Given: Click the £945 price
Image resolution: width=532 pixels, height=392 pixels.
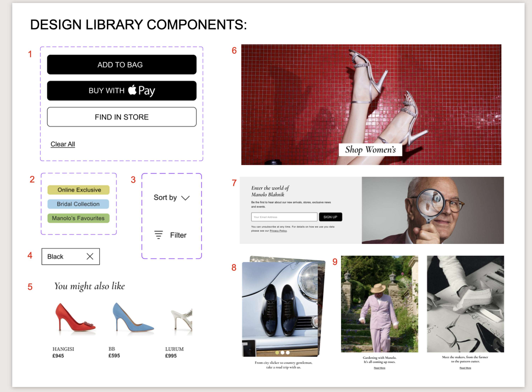Looking at the screenshot, I should click(58, 356).
